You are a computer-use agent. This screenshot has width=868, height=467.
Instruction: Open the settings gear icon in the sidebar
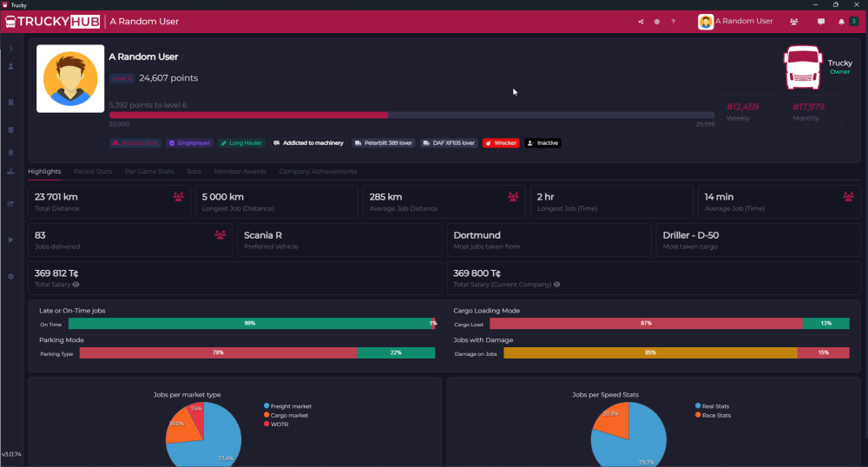tap(10, 277)
